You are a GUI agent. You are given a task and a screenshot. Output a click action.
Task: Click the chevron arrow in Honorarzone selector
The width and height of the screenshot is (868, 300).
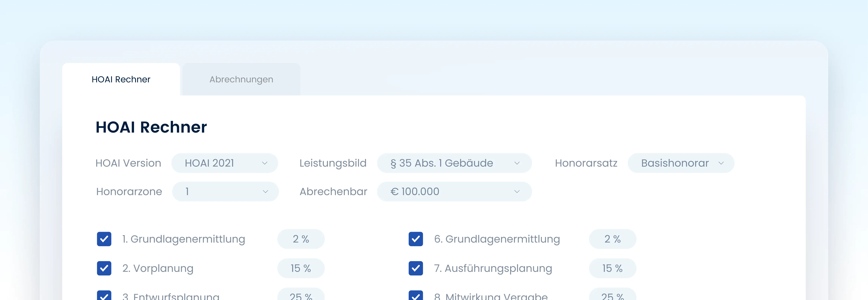(265, 191)
